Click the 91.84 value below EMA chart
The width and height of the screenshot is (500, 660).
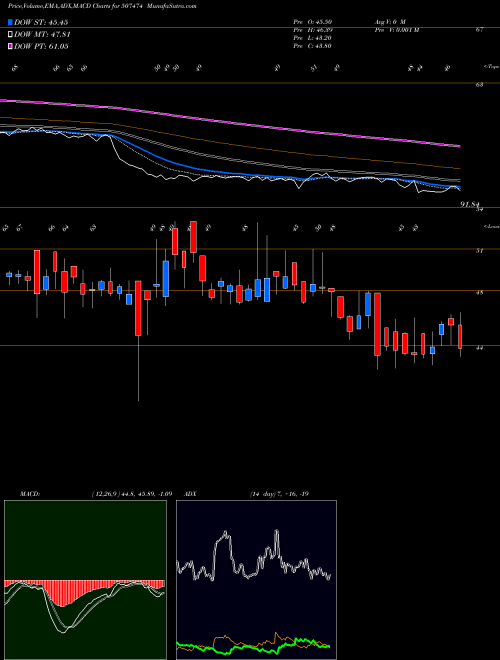[x=470, y=204]
